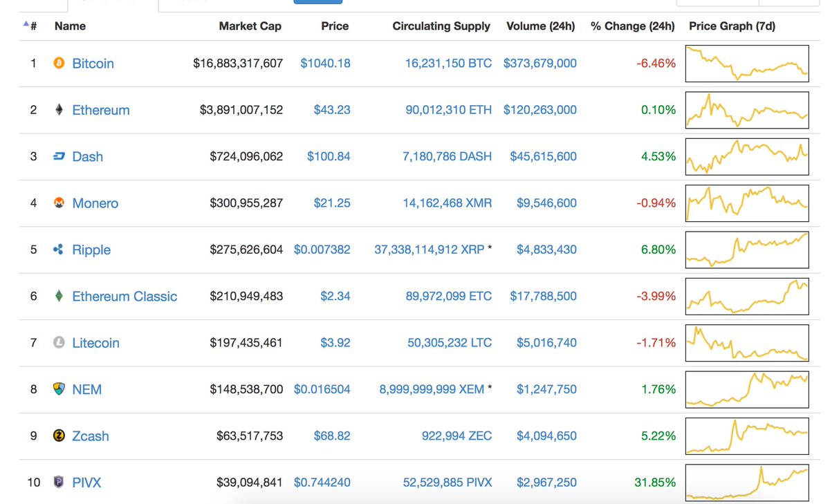Image resolution: width=830 pixels, height=504 pixels.
Task: Open the NEM name link
Action: pos(86,389)
